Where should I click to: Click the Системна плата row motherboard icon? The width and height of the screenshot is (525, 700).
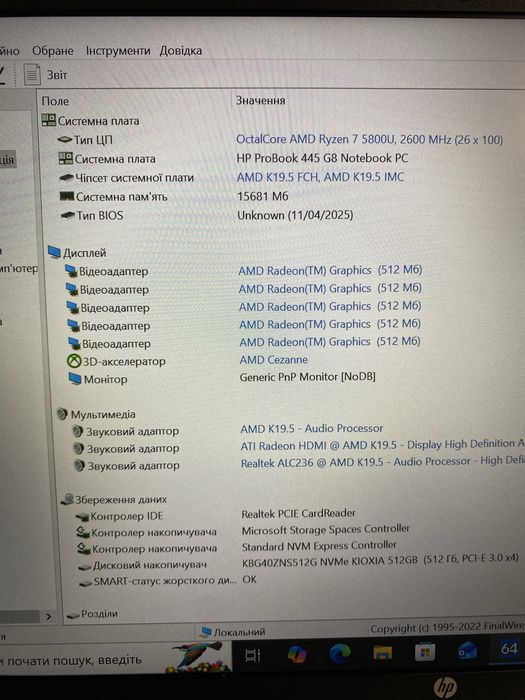click(x=66, y=158)
